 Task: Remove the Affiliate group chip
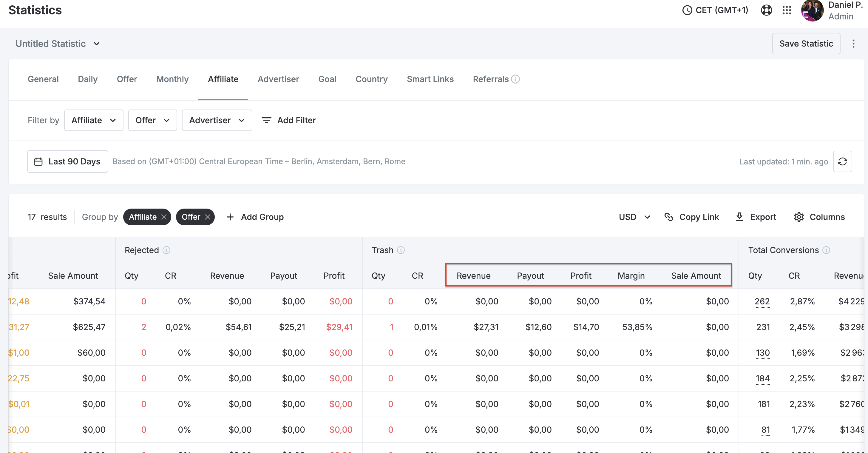164,217
